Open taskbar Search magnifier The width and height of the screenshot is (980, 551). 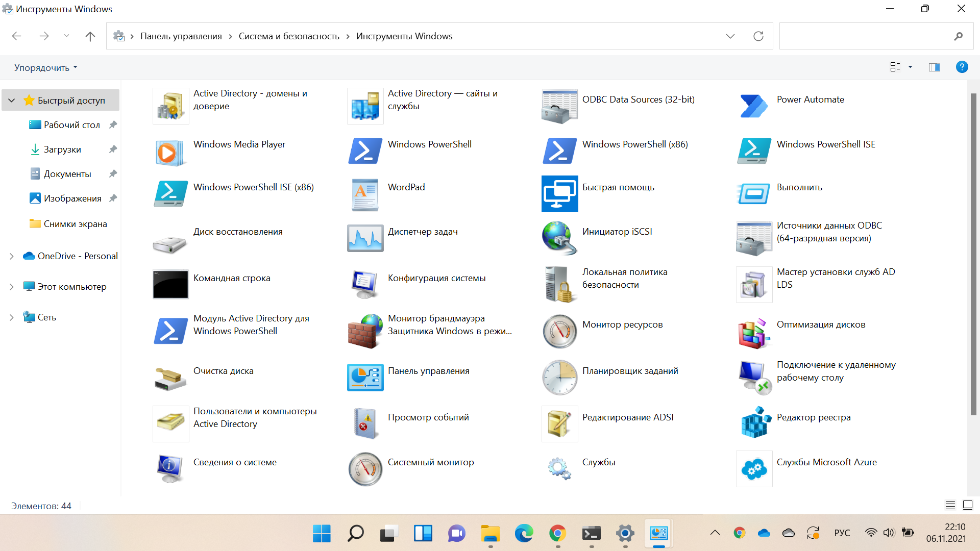[355, 533]
